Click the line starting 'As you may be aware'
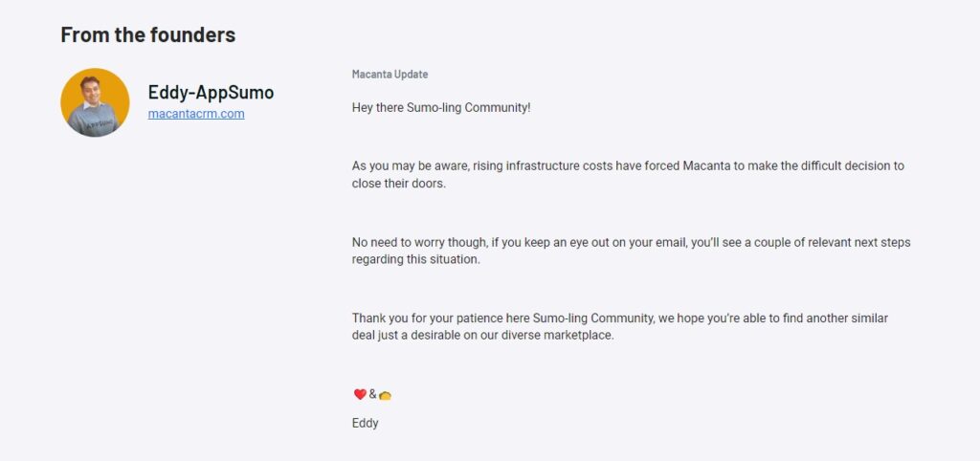Screen dimensions: 980x461 click(628, 166)
